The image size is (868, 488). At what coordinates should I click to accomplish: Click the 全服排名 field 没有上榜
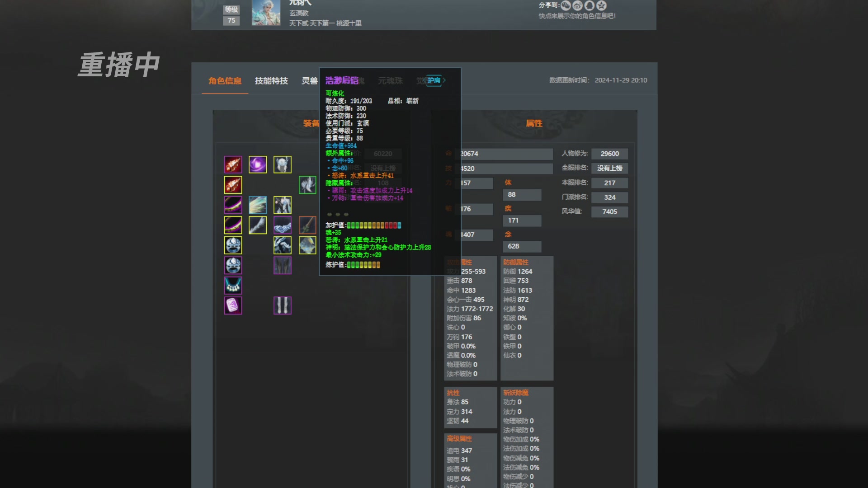pyautogui.click(x=609, y=168)
